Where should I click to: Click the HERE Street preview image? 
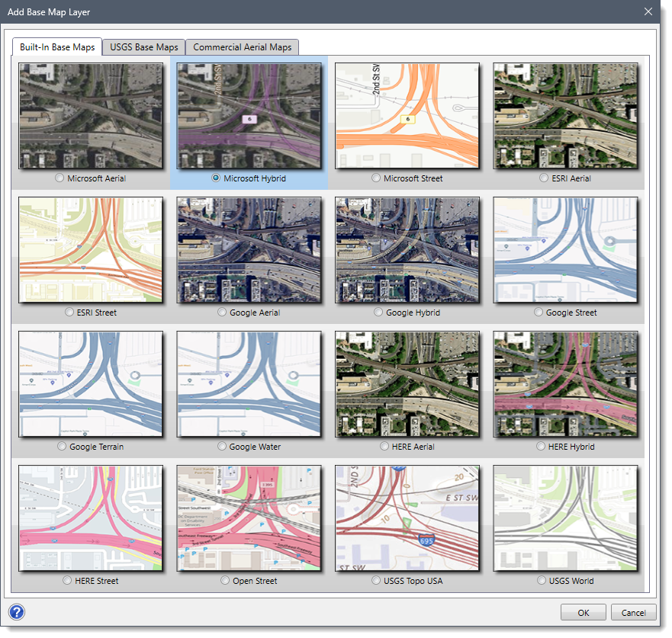click(91, 518)
